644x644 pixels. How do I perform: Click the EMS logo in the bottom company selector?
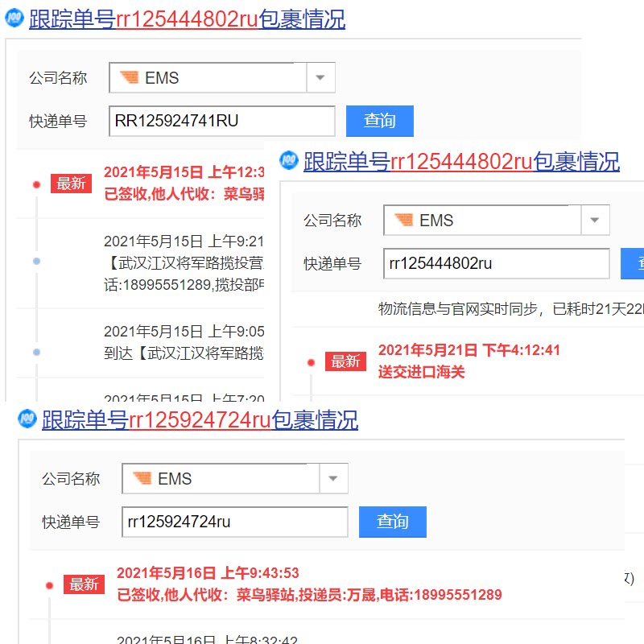142,479
